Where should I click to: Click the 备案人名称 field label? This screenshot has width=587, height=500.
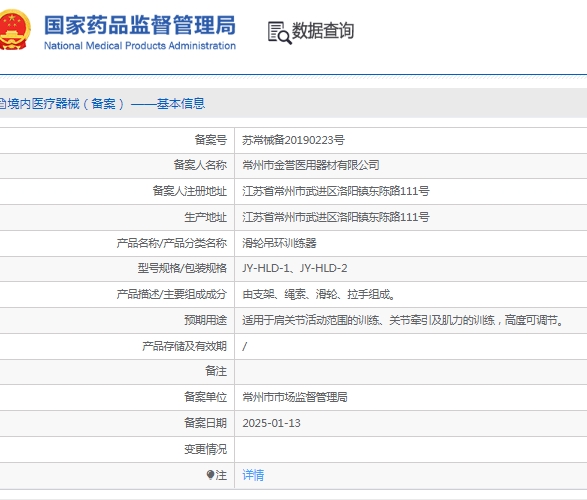[200, 165]
